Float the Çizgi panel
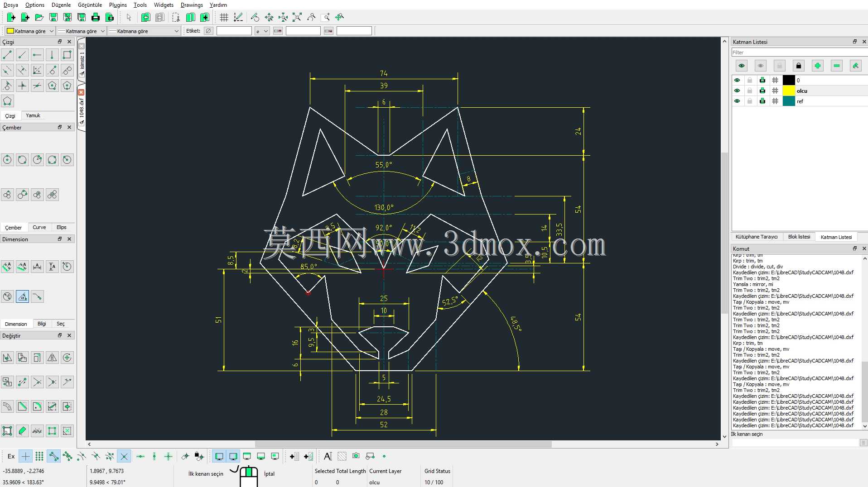This screenshot has width=868, height=487. click(60, 42)
